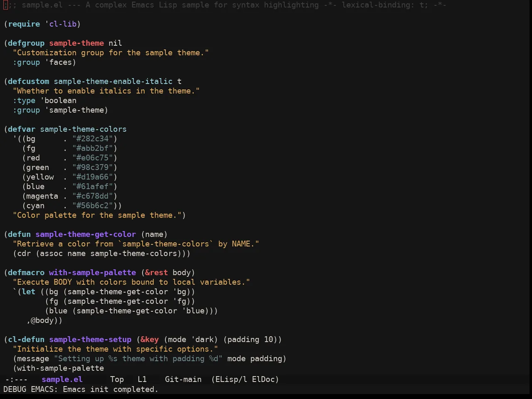Click the (yellow alist key
Viewport: 532px width, 399px height.
click(38, 177)
